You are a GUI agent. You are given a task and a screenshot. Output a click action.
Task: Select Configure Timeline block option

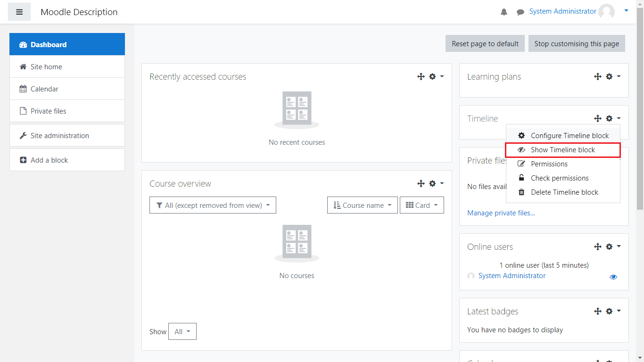pyautogui.click(x=569, y=136)
